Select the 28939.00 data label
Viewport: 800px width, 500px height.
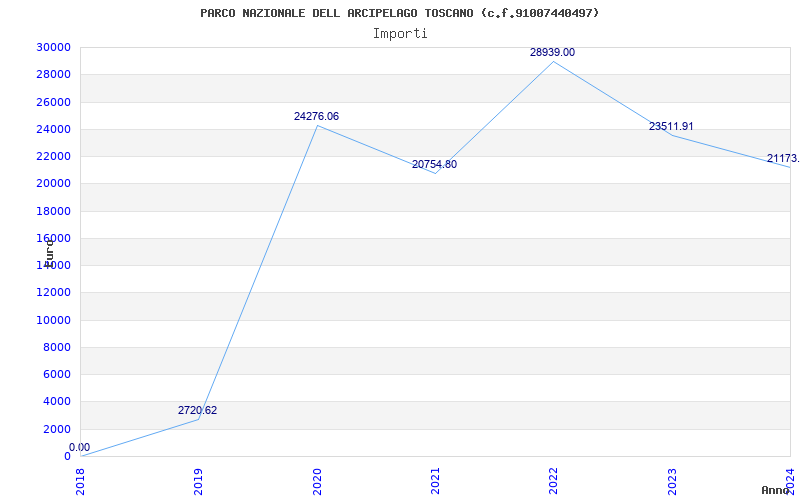552,52
